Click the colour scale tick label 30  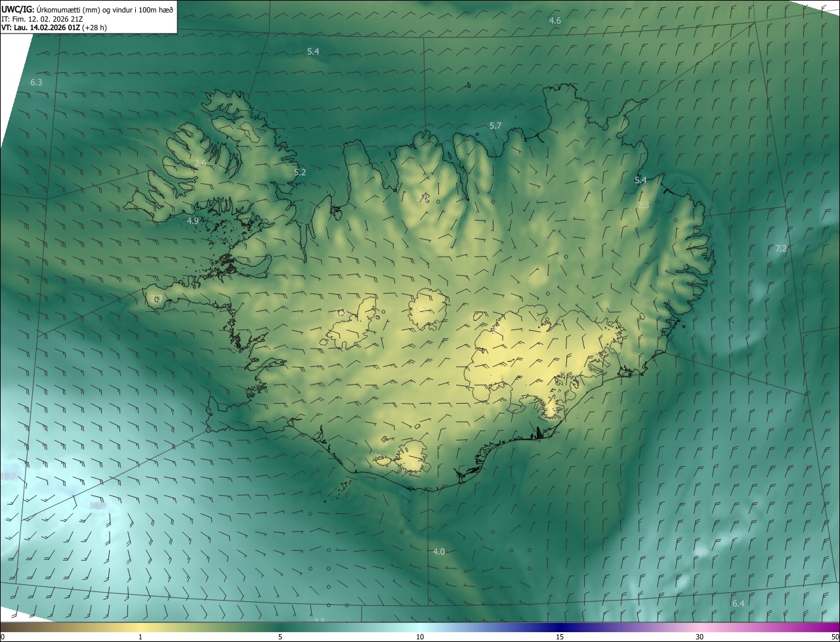[700, 637]
